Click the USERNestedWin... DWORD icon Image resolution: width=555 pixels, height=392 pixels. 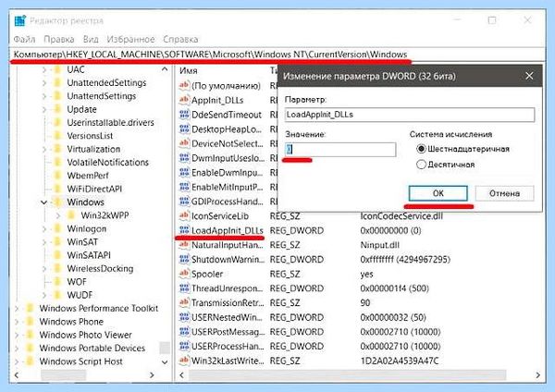[184, 317]
